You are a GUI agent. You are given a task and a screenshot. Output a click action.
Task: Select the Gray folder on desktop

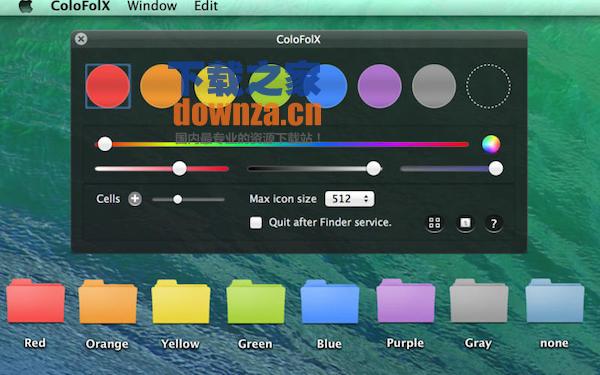click(x=479, y=301)
